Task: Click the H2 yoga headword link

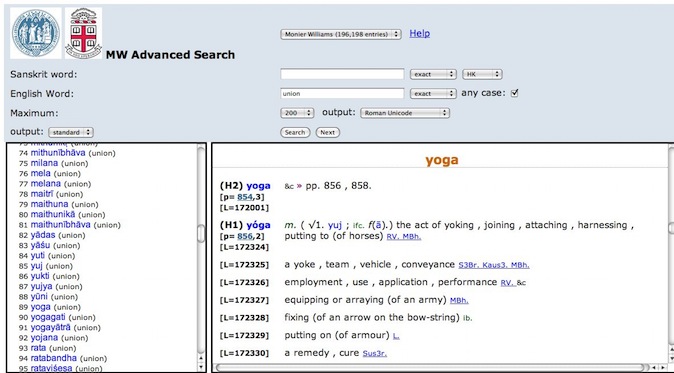Action: point(258,186)
